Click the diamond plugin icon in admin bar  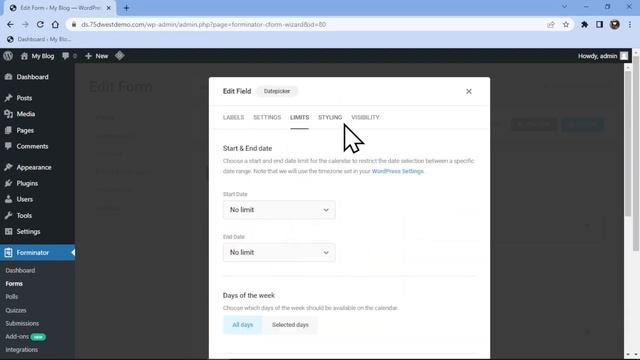pos(120,56)
